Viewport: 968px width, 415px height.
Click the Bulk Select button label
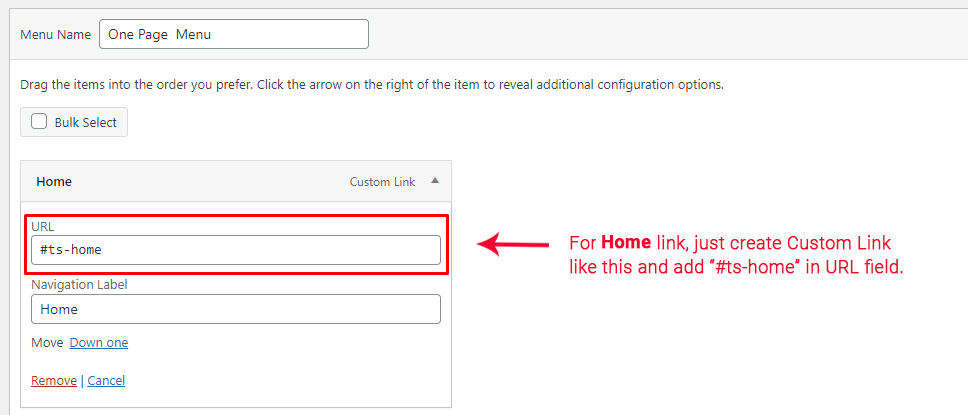[x=85, y=122]
